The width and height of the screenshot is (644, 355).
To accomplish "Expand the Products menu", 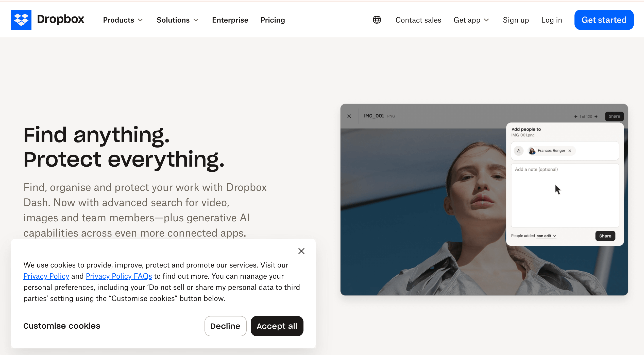I will 123,20.
